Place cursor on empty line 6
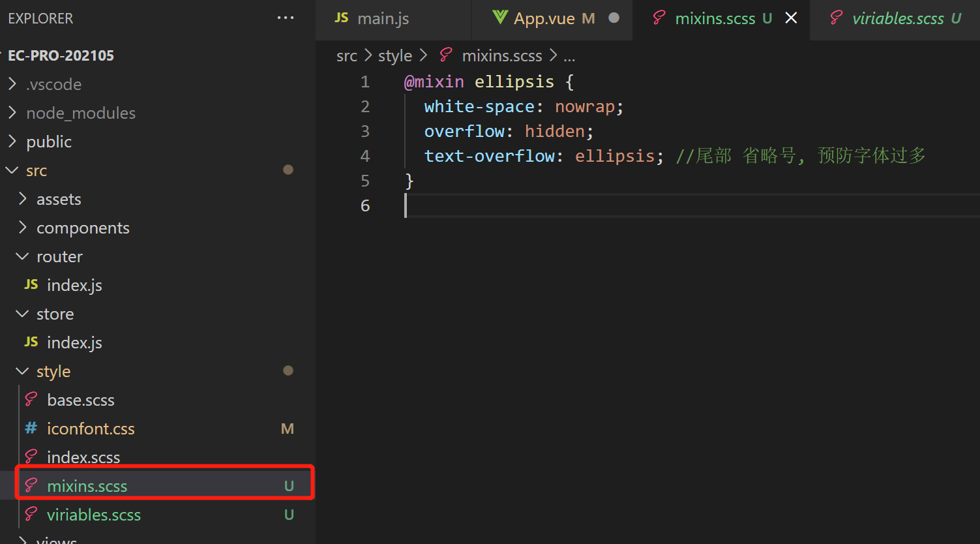 tap(692, 205)
